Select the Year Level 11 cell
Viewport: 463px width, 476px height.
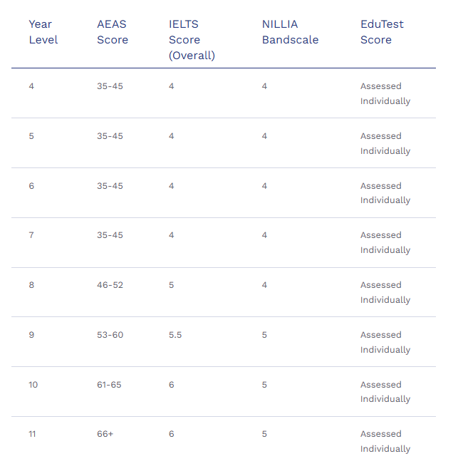[33, 434]
